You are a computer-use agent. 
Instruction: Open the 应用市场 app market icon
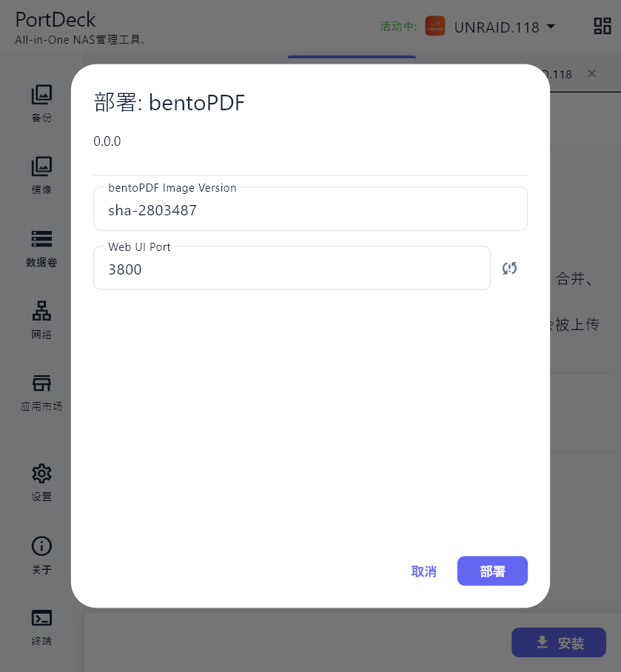(x=41, y=383)
